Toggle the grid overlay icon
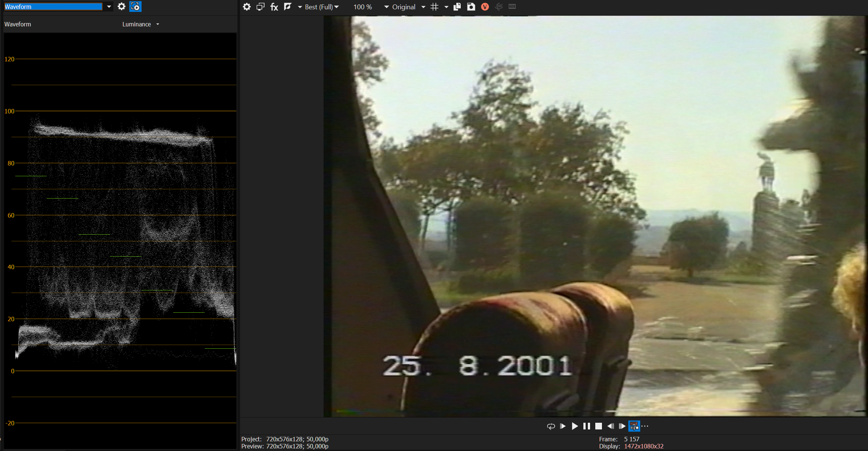 [434, 7]
